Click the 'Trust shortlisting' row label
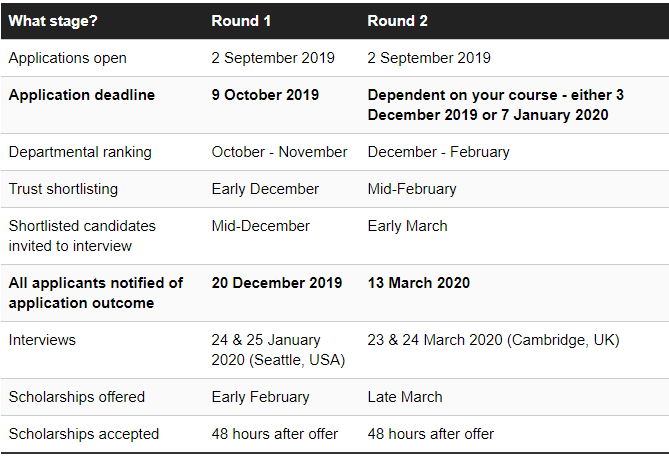The width and height of the screenshot is (669, 458). 63,189
